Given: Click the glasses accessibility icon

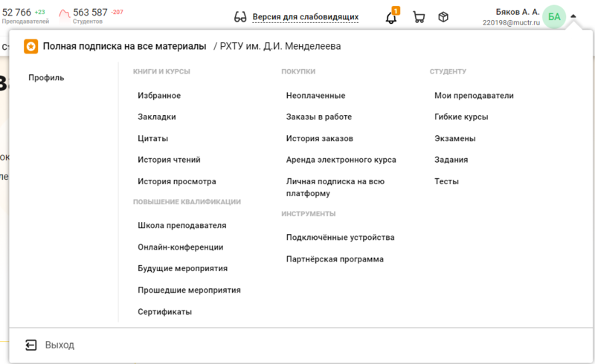Looking at the screenshot, I should coord(240,17).
